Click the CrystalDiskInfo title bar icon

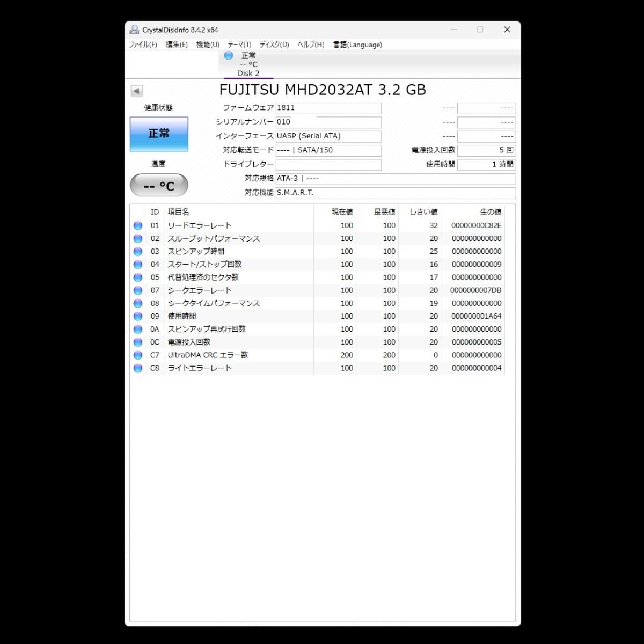pyautogui.click(x=134, y=30)
